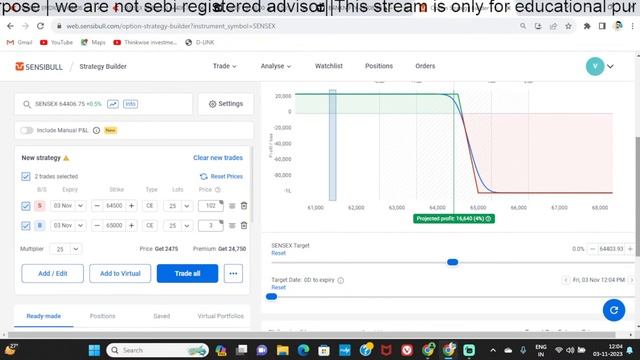Switch to Virtual Portfolios tab

pos(220,316)
